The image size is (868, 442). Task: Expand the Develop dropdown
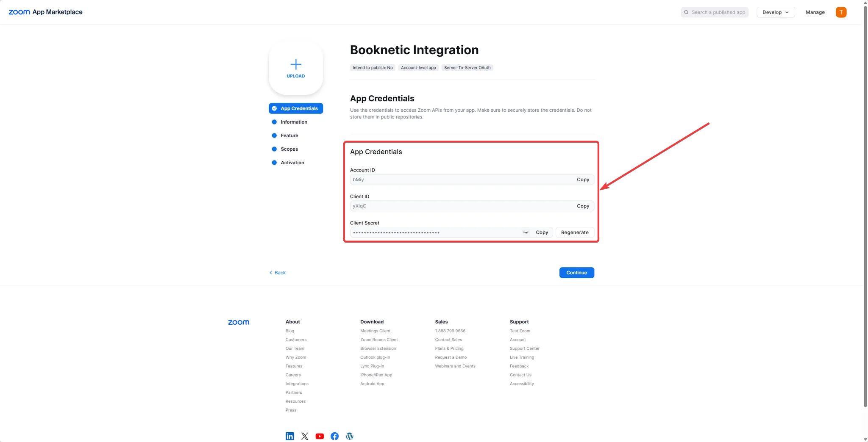tap(776, 12)
